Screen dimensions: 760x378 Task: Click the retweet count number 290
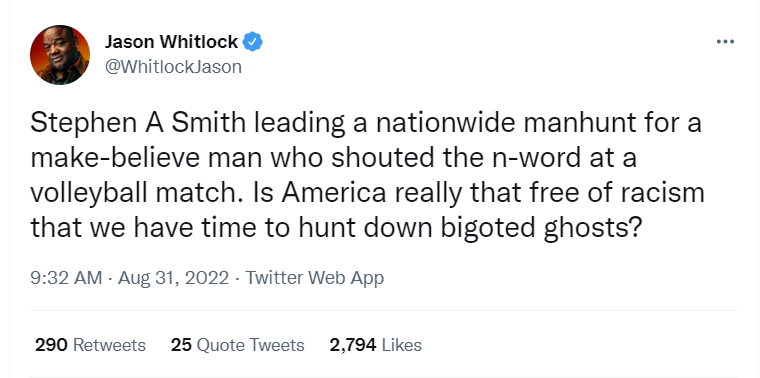point(51,345)
